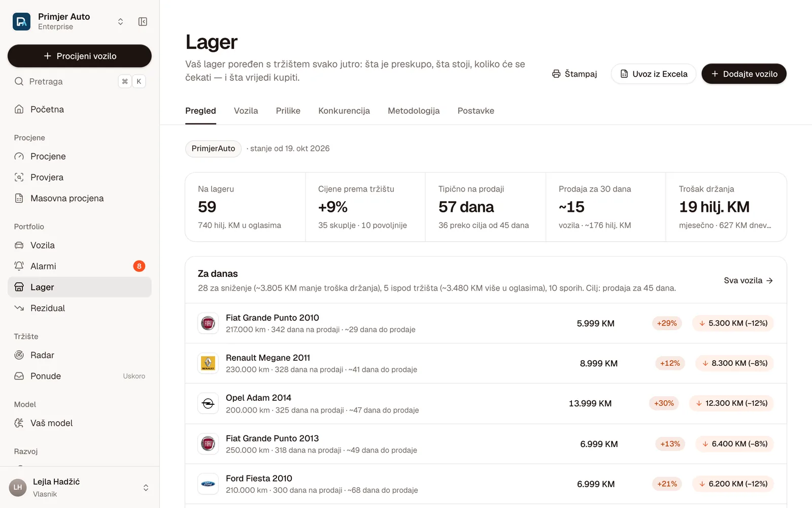Click the 6.200 KM (−12%) price suggestion
This screenshot has width=812, height=508.
click(733, 484)
